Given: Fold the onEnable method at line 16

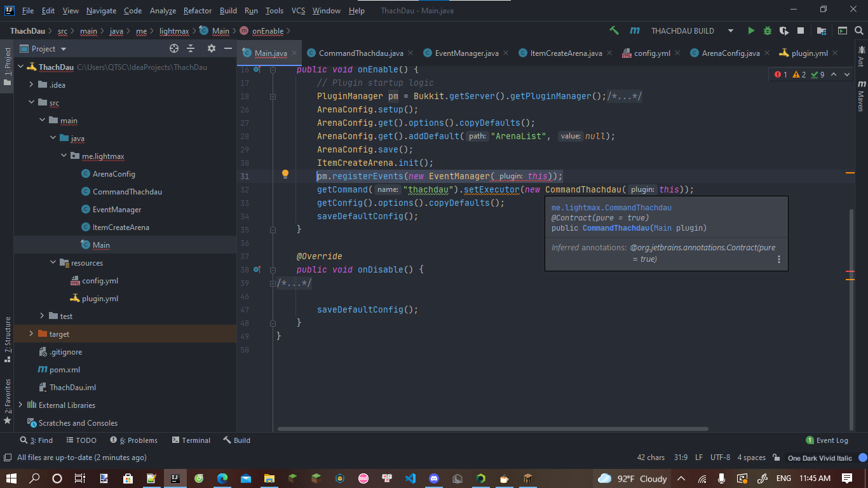Looking at the screenshot, I should (273, 70).
